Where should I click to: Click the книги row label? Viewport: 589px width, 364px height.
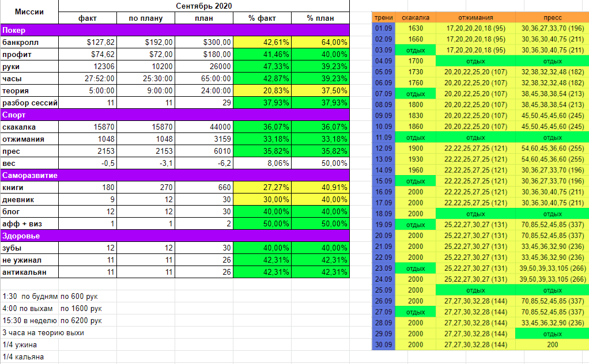pos(29,187)
